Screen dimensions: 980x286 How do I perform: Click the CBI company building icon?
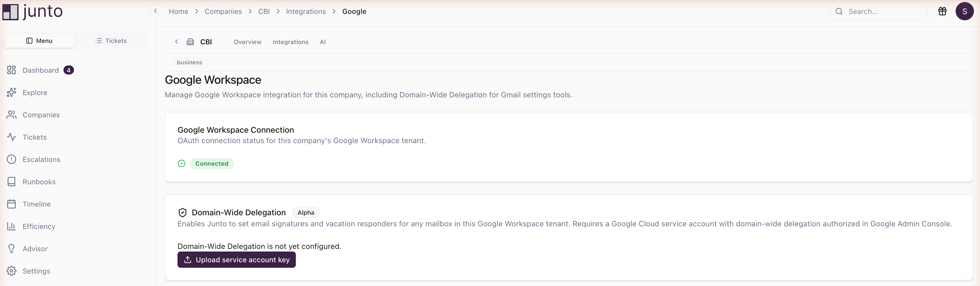(190, 42)
